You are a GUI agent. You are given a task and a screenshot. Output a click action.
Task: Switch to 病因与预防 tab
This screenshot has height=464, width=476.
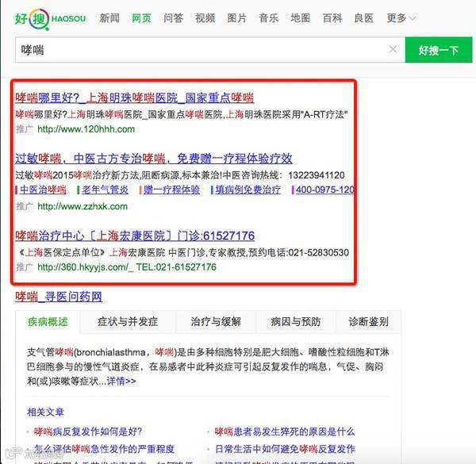click(x=296, y=322)
